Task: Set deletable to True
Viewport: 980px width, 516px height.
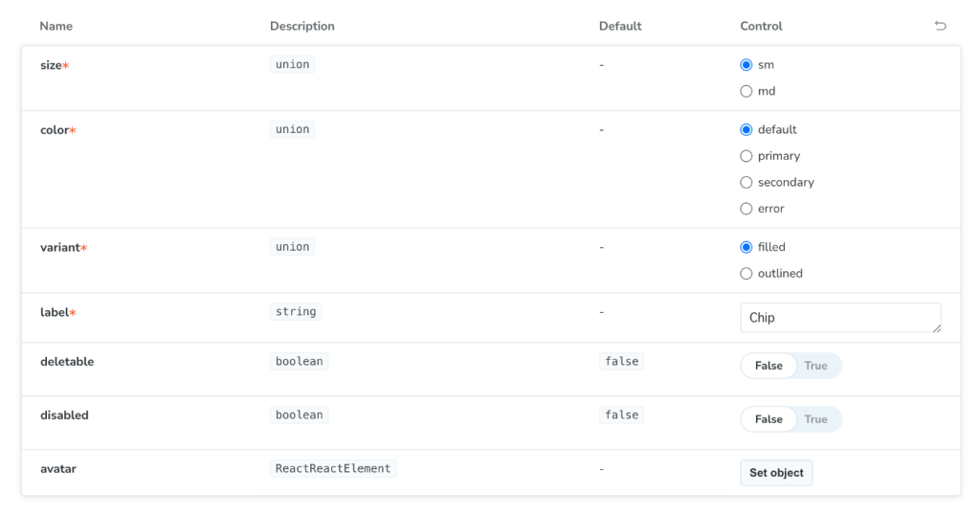Action: 816,366
